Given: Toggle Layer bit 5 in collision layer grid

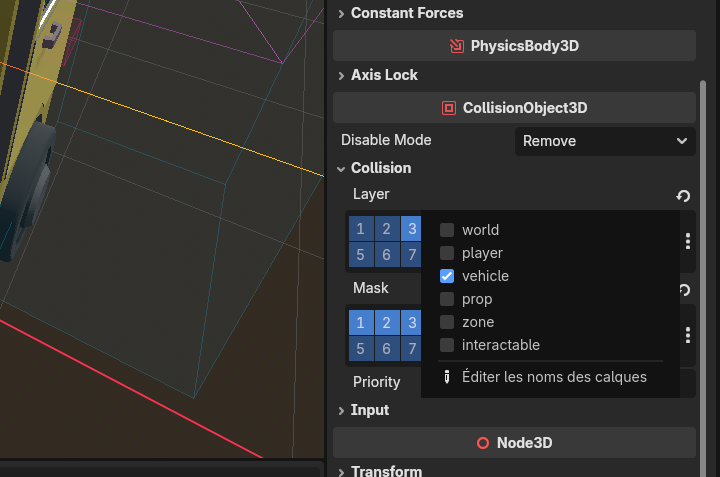Looking at the screenshot, I should click(x=361, y=254).
